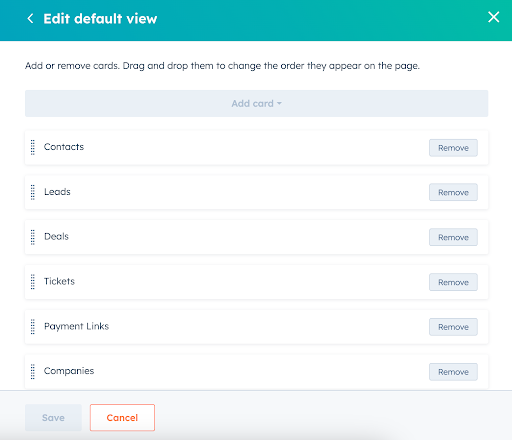
Task: Select the Companies card label
Action: coord(69,371)
